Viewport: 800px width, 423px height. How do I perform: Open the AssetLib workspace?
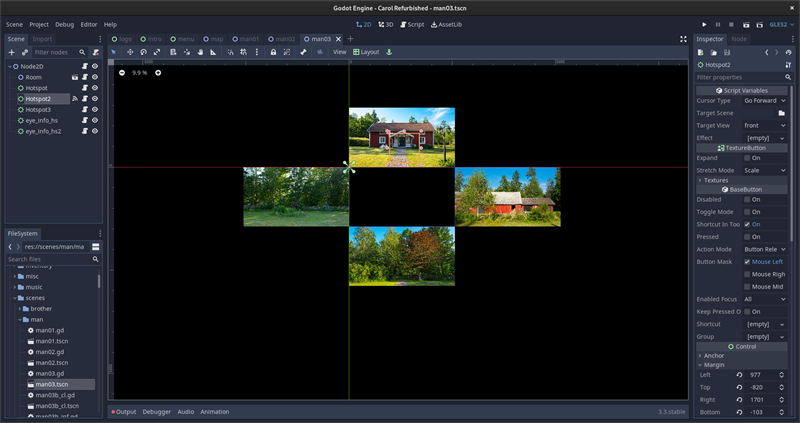(x=446, y=24)
